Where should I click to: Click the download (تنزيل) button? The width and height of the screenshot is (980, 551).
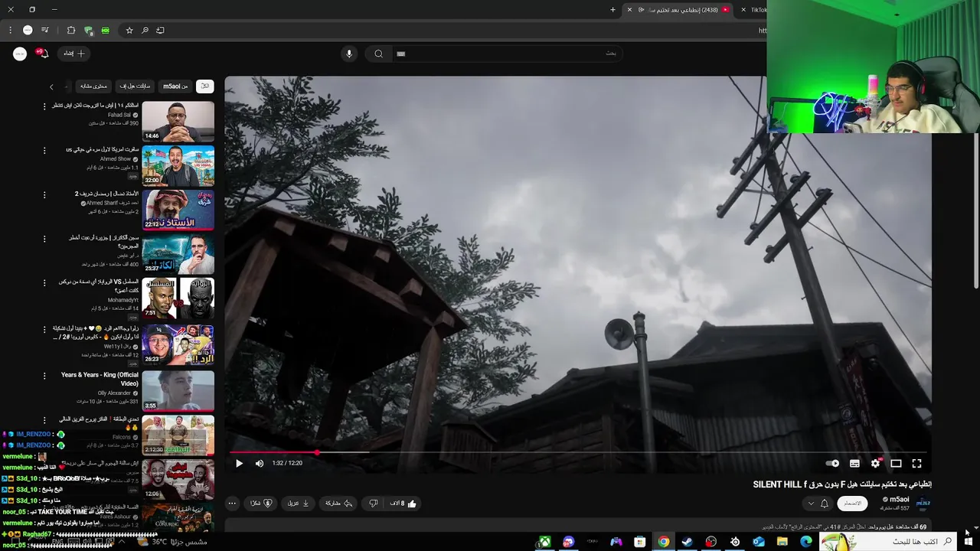pyautogui.click(x=298, y=504)
